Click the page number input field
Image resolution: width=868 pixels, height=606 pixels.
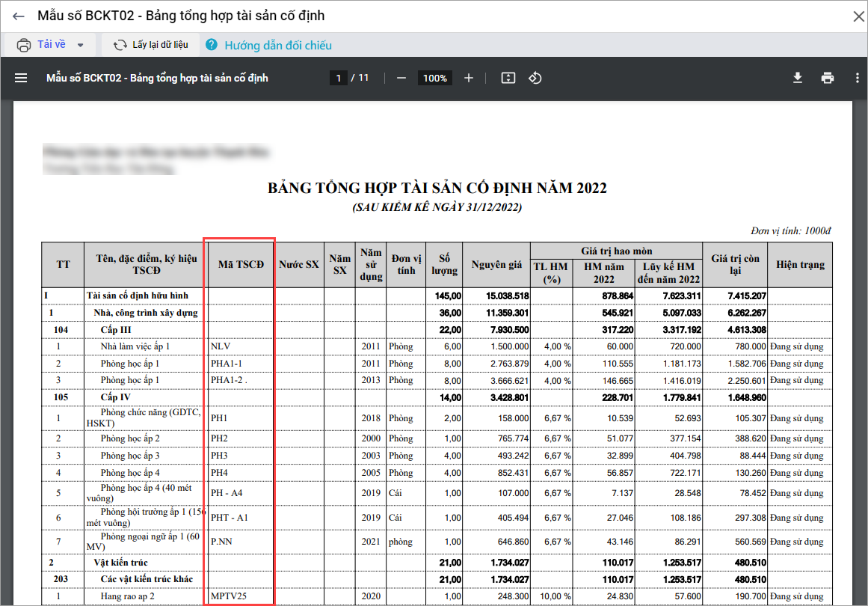click(x=339, y=78)
